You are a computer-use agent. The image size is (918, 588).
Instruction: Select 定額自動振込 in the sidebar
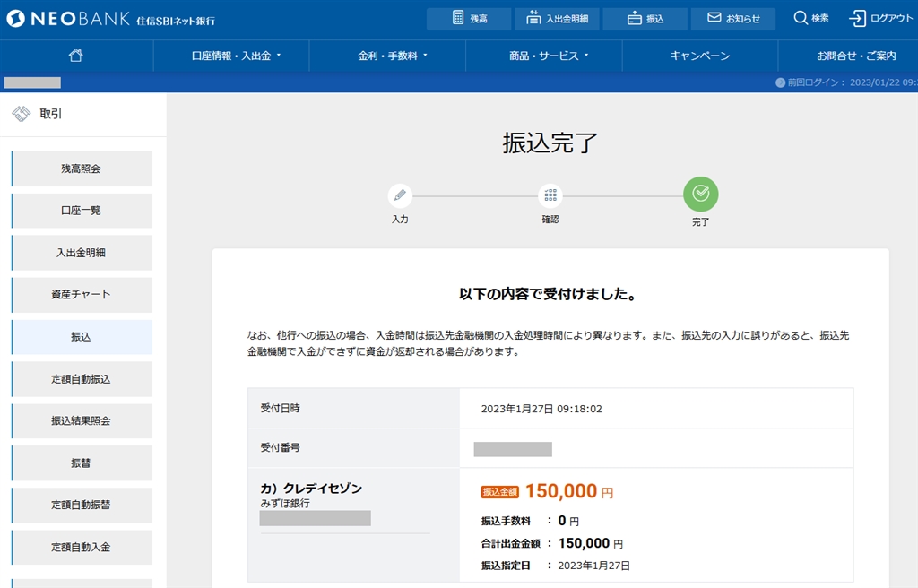82,379
